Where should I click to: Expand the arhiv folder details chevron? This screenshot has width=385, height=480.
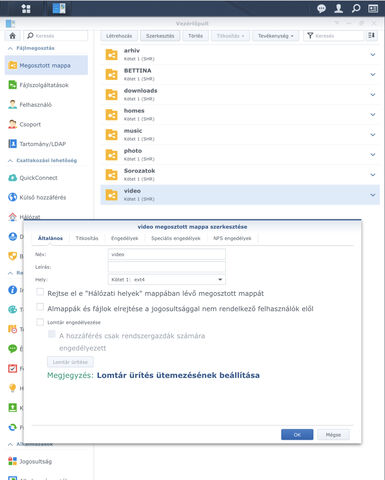pyautogui.click(x=373, y=54)
